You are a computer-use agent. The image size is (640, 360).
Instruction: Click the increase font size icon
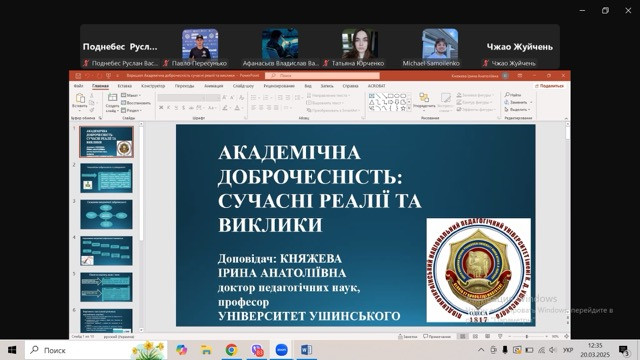(224, 98)
